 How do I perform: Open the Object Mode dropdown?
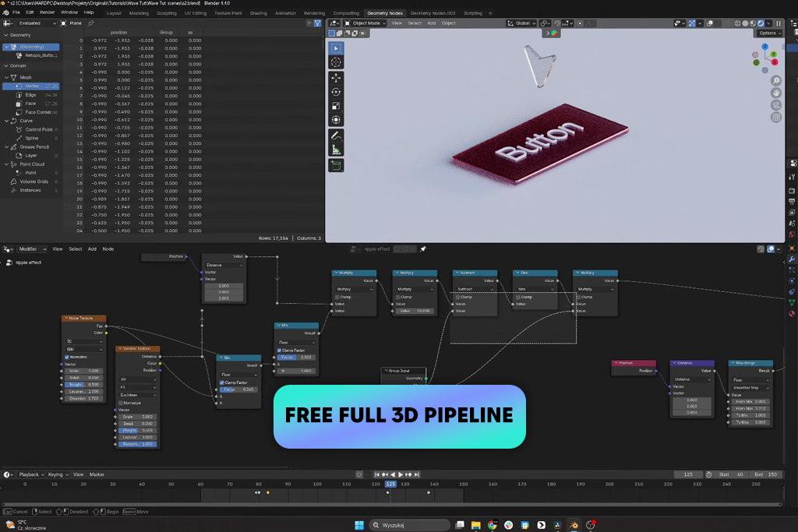(365, 23)
